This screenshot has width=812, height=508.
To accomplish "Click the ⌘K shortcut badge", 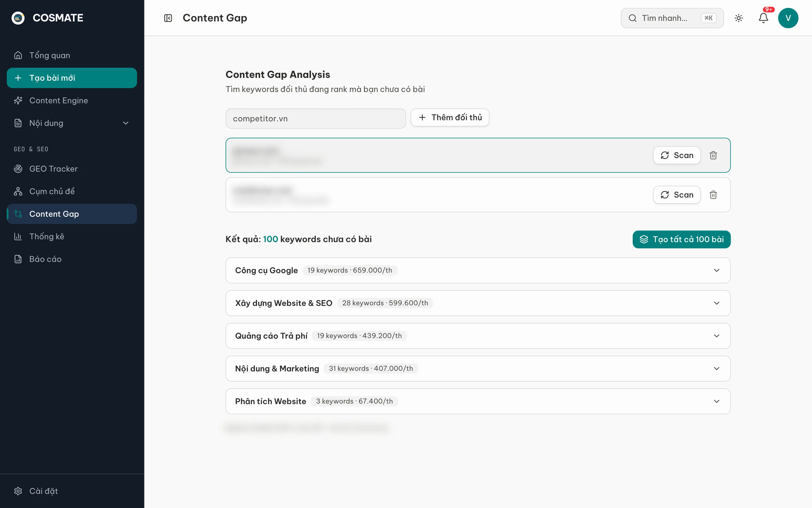I will [x=708, y=18].
